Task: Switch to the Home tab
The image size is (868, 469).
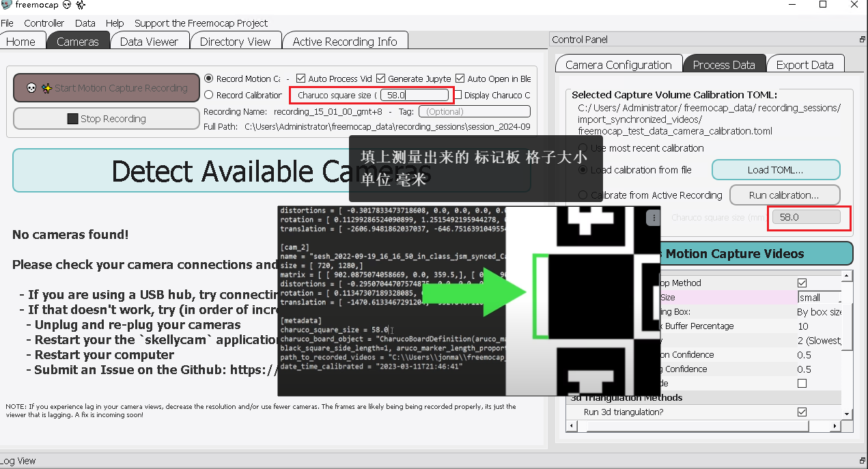Action: click(x=21, y=41)
